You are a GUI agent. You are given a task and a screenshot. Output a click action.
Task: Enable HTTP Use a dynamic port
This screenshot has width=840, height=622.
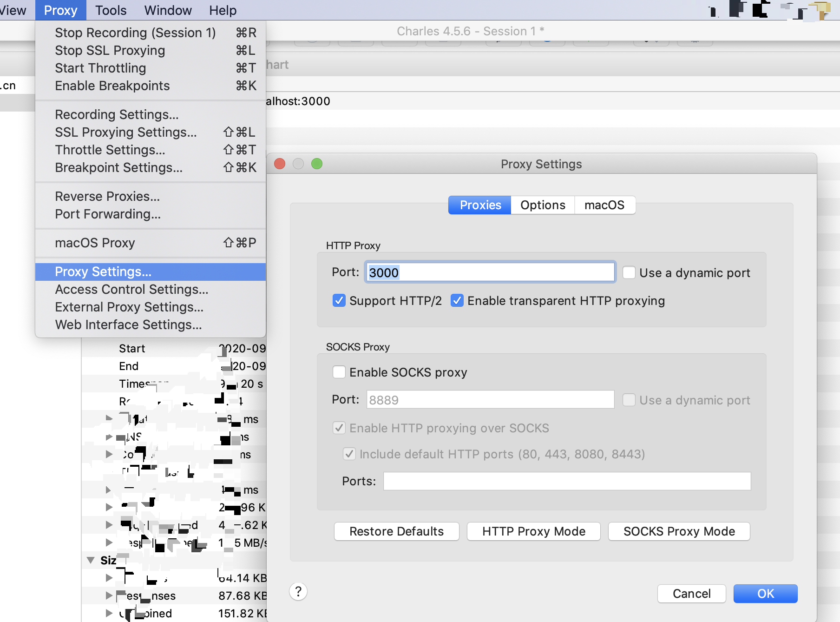coord(629,272)
